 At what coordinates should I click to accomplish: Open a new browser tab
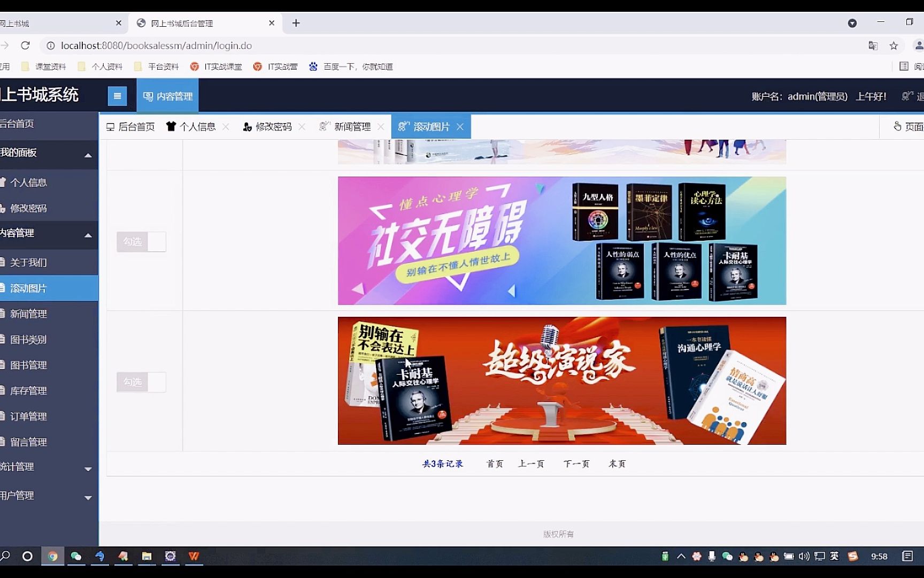[296, 23]
